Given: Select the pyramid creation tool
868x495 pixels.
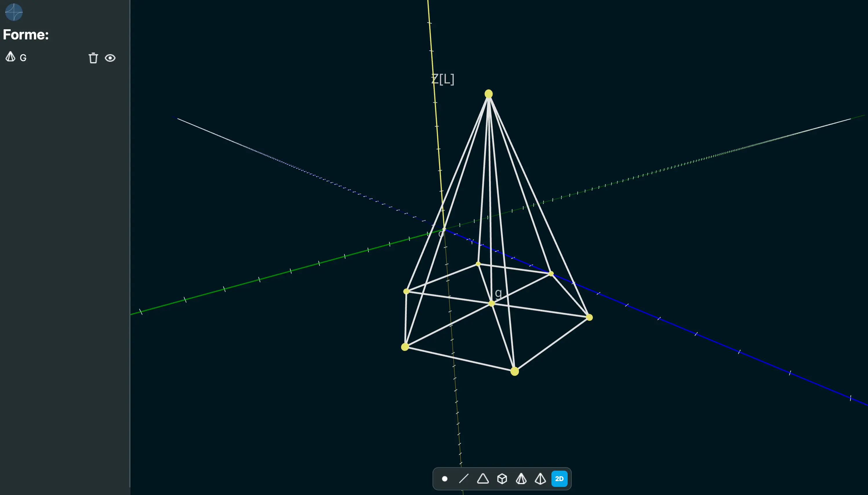Looking at the screenshot, I should tap(540, 479).
